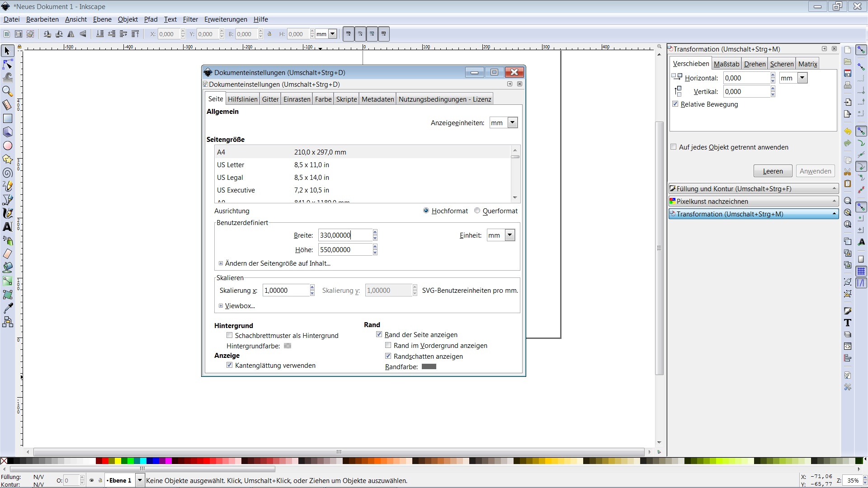Switch to the Maßstab tab

point(726,64)
